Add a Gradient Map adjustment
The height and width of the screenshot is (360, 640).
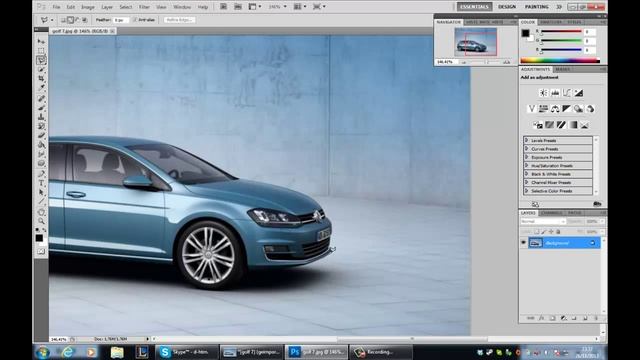pos(573,125)
